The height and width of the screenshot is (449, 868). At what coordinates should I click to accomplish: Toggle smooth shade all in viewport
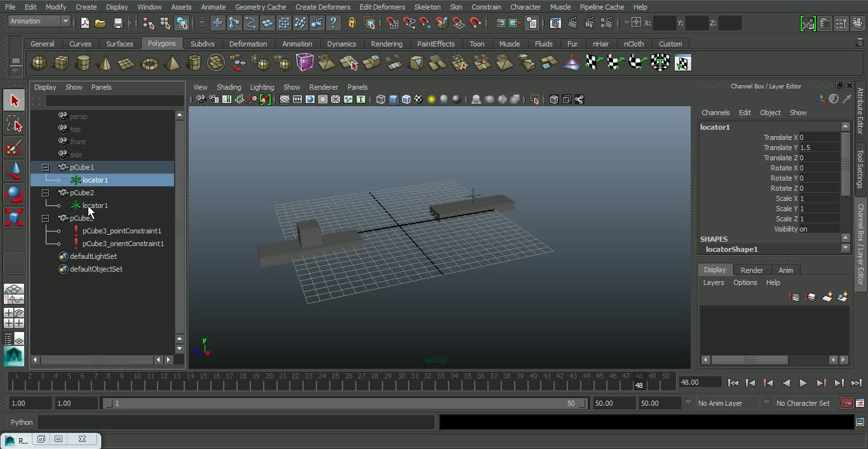[393, 99]
